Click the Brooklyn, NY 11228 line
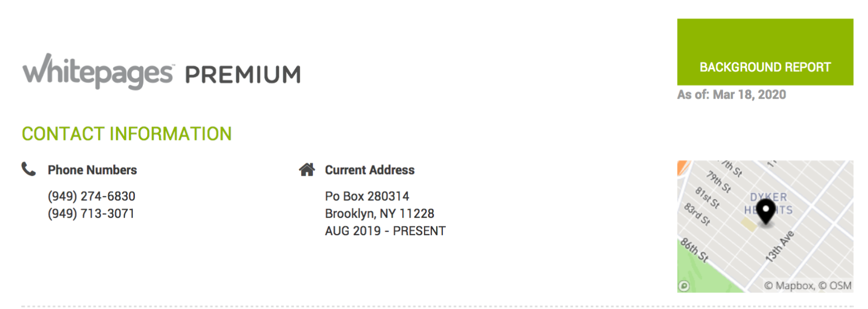The width and height of the screenshot is (868, 309). coord(380,214)
